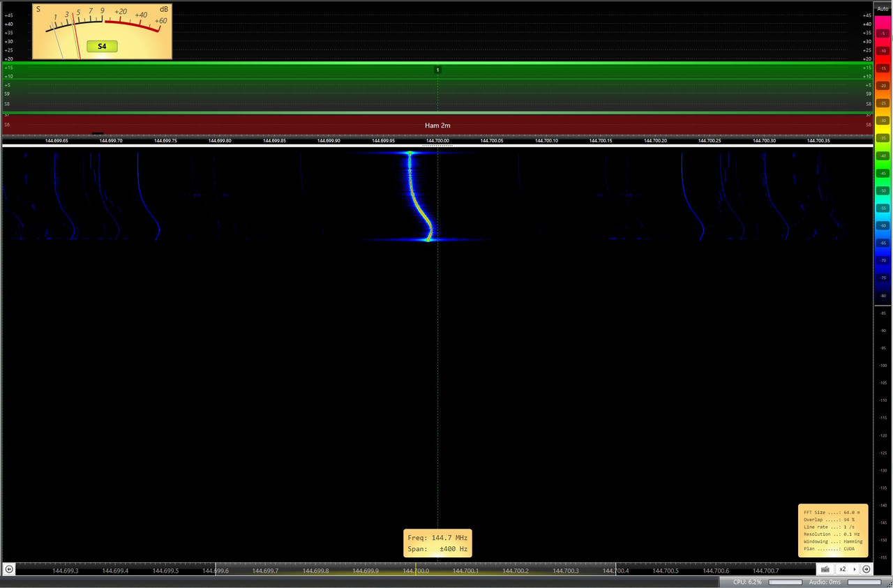The height and width of the screenshot is (588, 893).
Task: Click 144.699.6 on bottom frequency ruler
Action: (x=216, y=571)
